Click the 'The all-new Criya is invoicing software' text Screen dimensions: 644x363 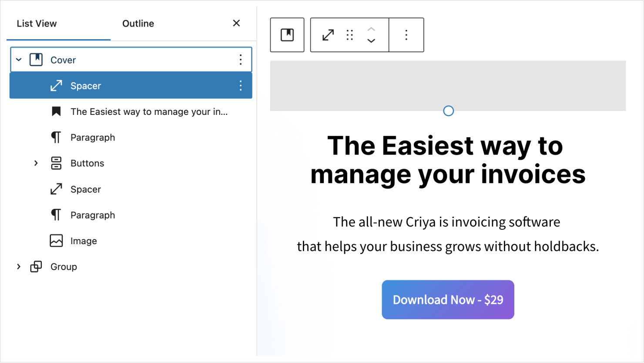click(x=446, y=222)
